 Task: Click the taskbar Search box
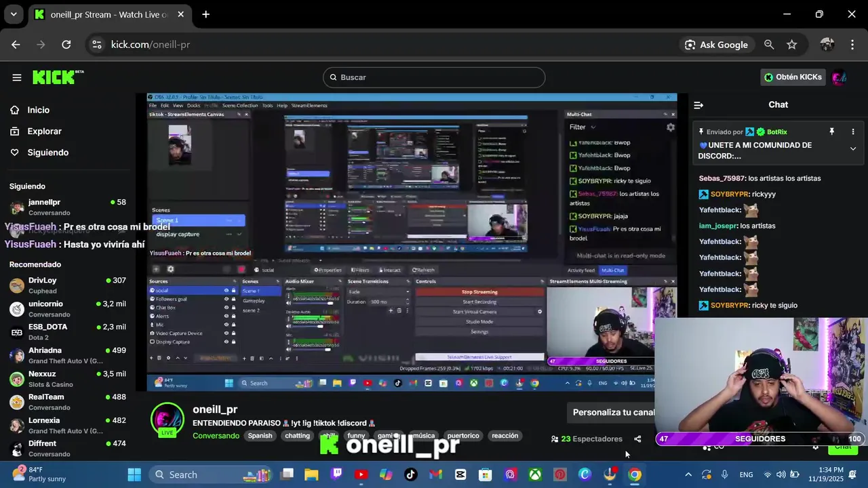[x=210, y=474]
